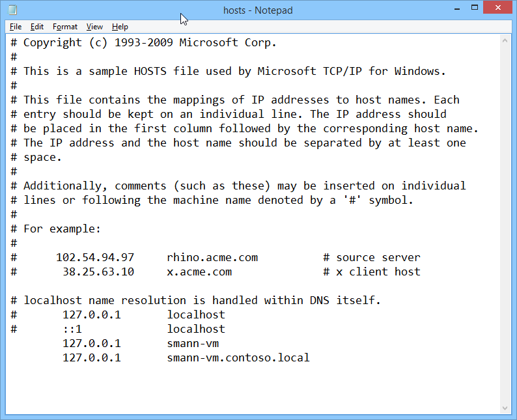Click the vertical scrollbar track
Image resolution: width=517 pixels, height=420 pixels.
pos(505,225)
